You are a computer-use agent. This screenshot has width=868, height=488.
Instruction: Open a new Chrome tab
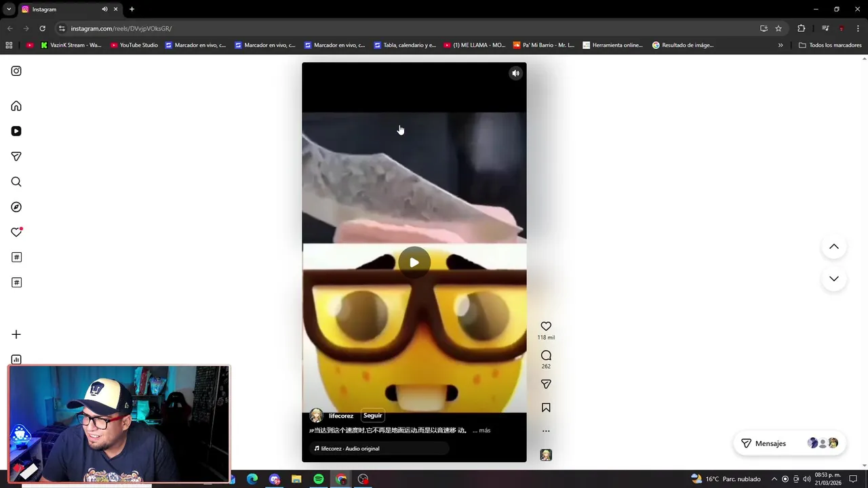pyautogui.click(x=132, y=9)
